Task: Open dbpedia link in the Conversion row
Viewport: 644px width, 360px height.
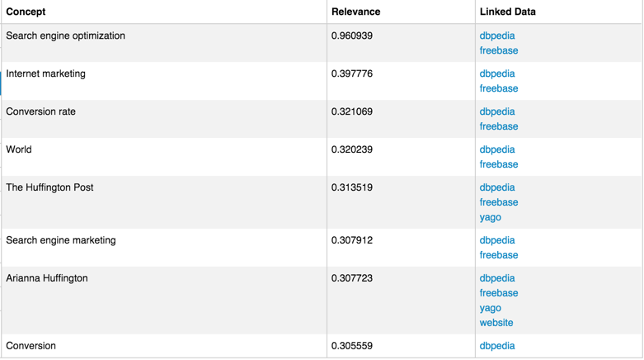Action: click(496, 346)
